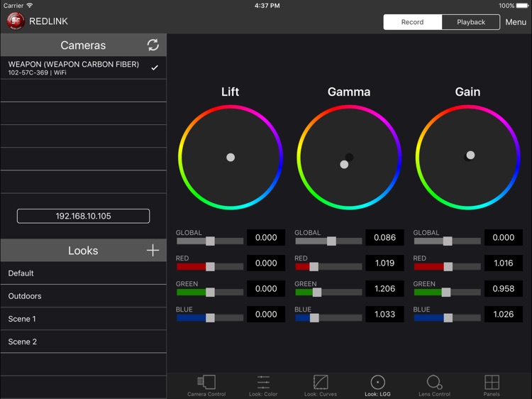Add a new look with plus icon
Image resolution: width=532 pixels, height=399 pixels.
tap(153, 251)
